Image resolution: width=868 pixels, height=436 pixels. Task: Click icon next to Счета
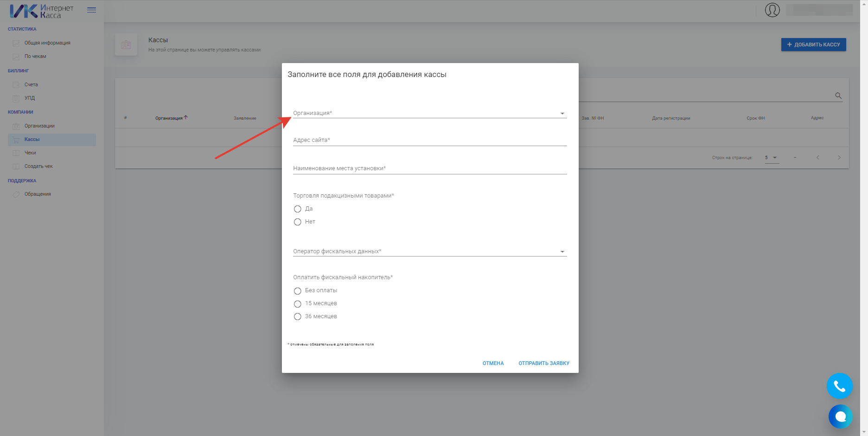(x=16, y=85)
